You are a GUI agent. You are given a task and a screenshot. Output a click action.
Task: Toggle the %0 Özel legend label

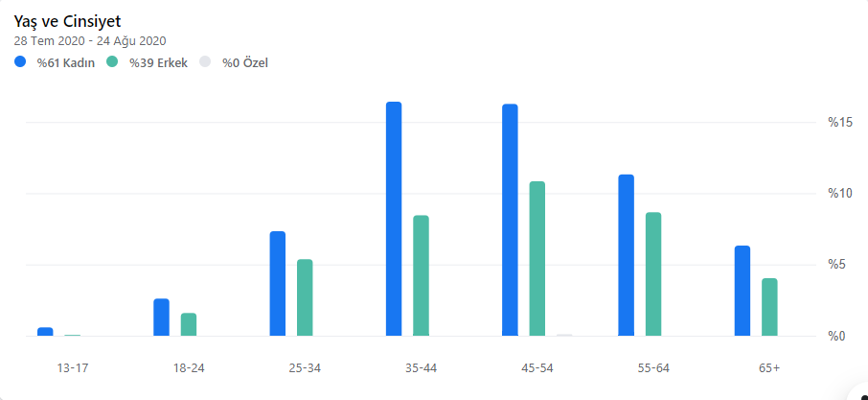point(245,63)
